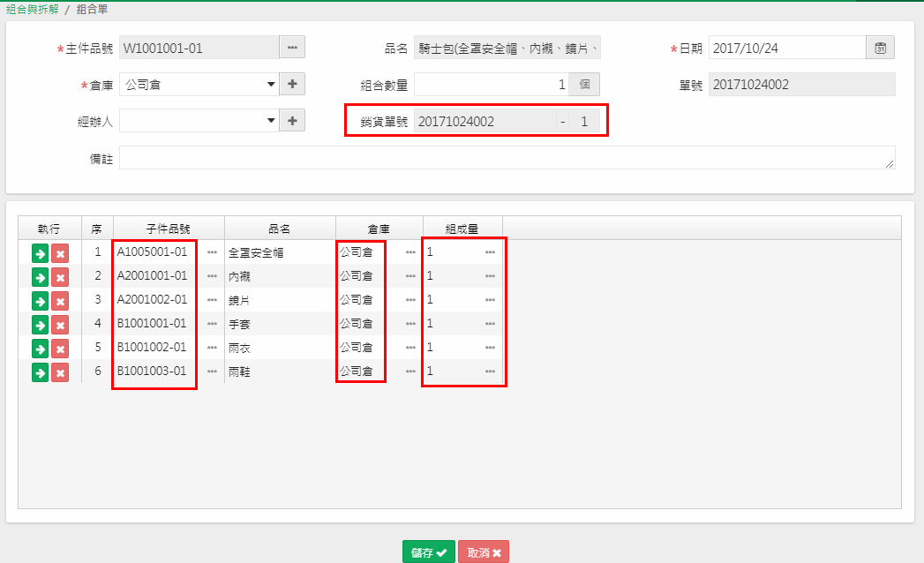
Task: Focus the 組合數量 quantity field
Action: coord(492,85)
